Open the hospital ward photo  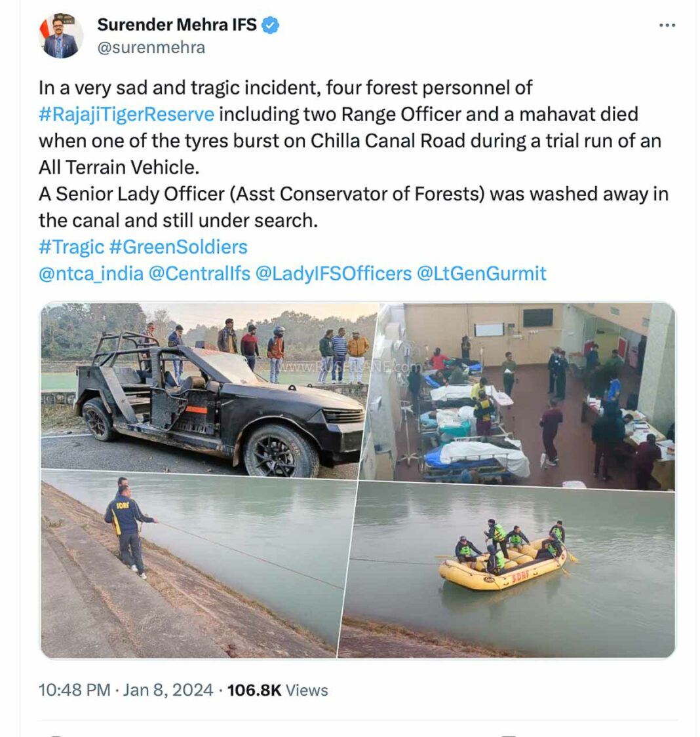pyautogui.click(x=520, y=396)
